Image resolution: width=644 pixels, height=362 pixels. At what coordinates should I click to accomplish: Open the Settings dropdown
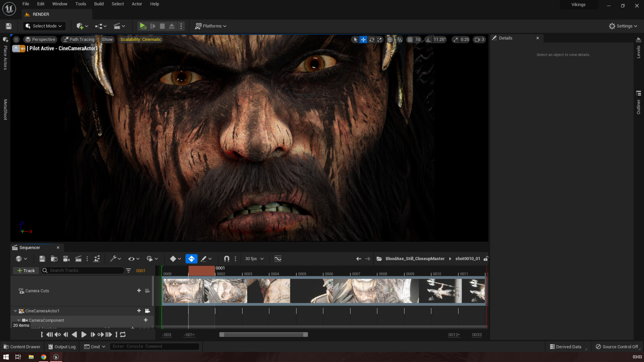(x=623, y=26)
